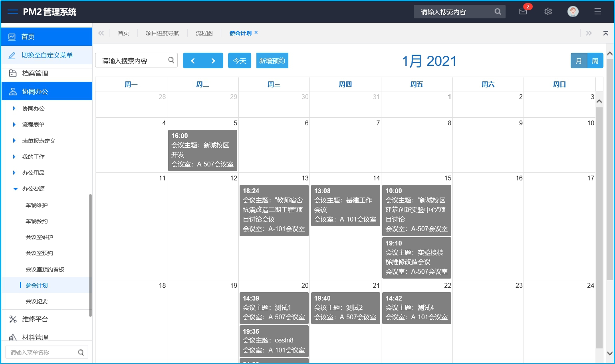
Task: Click the calendar search input field
Action: click(132, 61)
